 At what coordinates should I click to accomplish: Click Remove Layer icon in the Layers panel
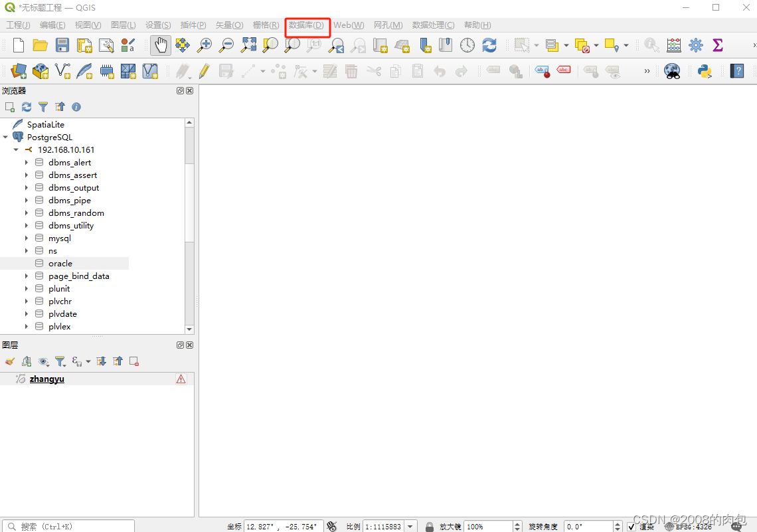coord(134,361)
